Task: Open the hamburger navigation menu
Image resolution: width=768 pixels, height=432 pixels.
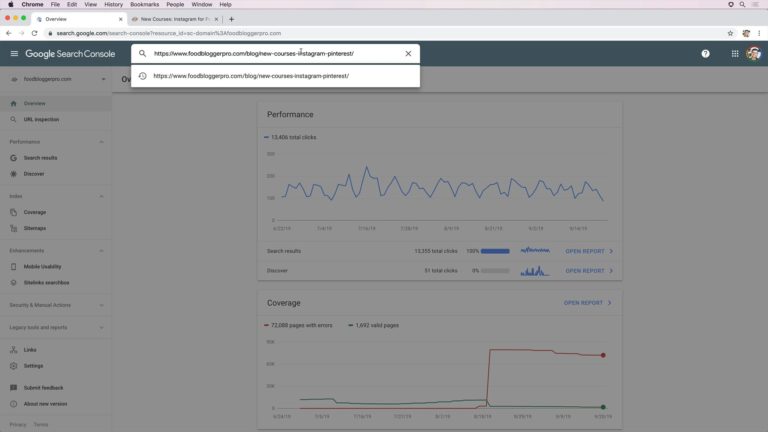Action: (14, 53)
